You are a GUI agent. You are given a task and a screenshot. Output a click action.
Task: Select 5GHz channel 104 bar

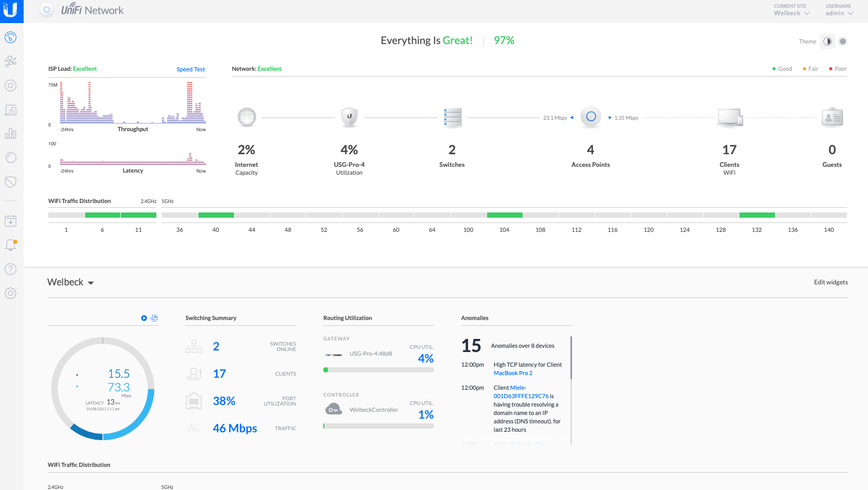(504, 215)
